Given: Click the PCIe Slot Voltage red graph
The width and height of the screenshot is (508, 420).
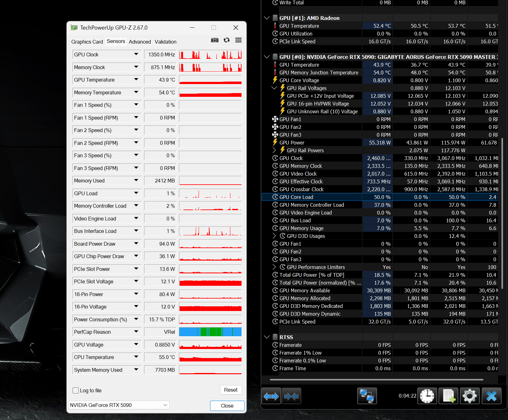Looking at the screenshot, I should point(210,281).
